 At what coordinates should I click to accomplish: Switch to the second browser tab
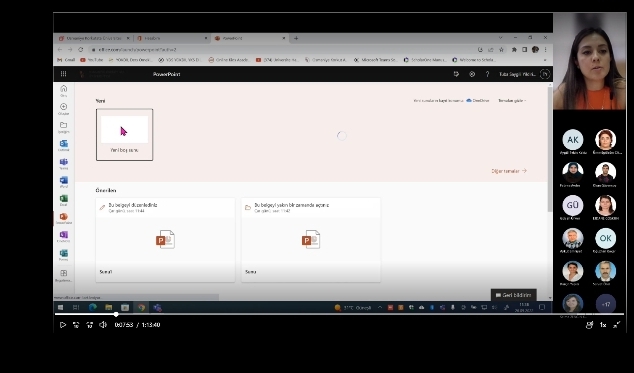(172, 38)
